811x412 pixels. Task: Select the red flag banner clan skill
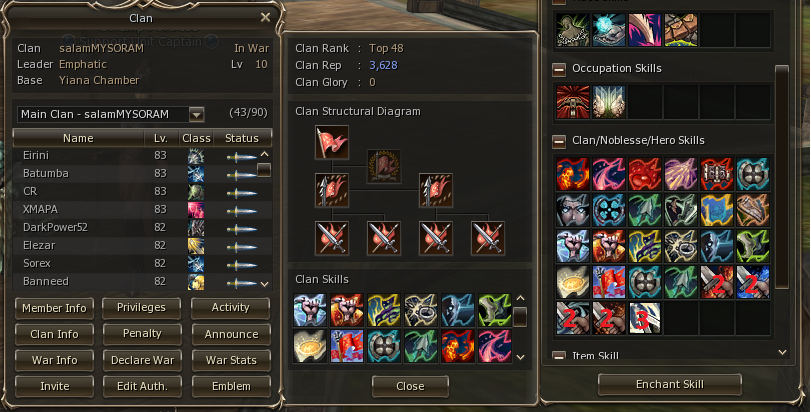tap(347, 346)
